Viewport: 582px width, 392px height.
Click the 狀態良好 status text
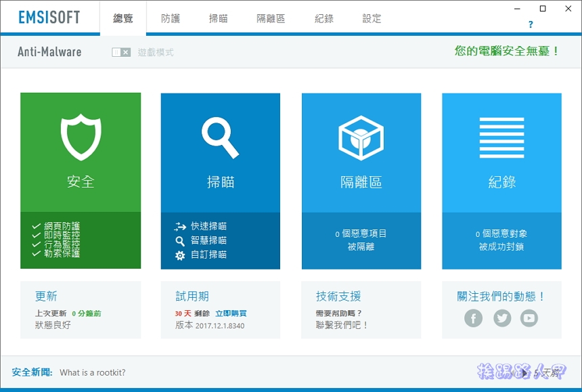[53, 325]
